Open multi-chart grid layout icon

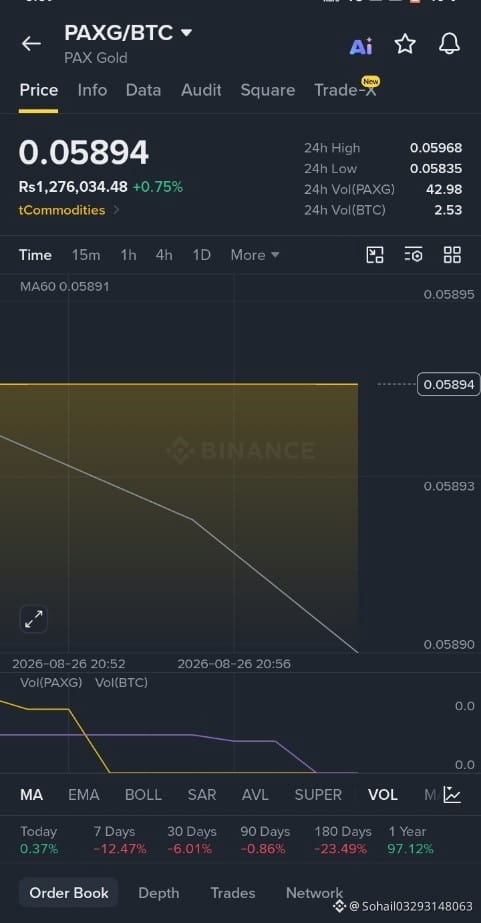(452, 255)
